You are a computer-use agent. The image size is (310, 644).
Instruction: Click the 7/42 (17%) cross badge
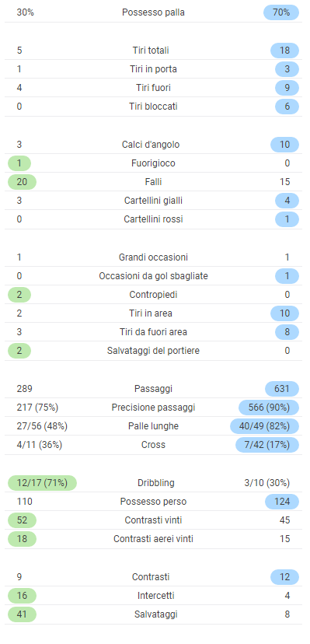click(267, 445)
